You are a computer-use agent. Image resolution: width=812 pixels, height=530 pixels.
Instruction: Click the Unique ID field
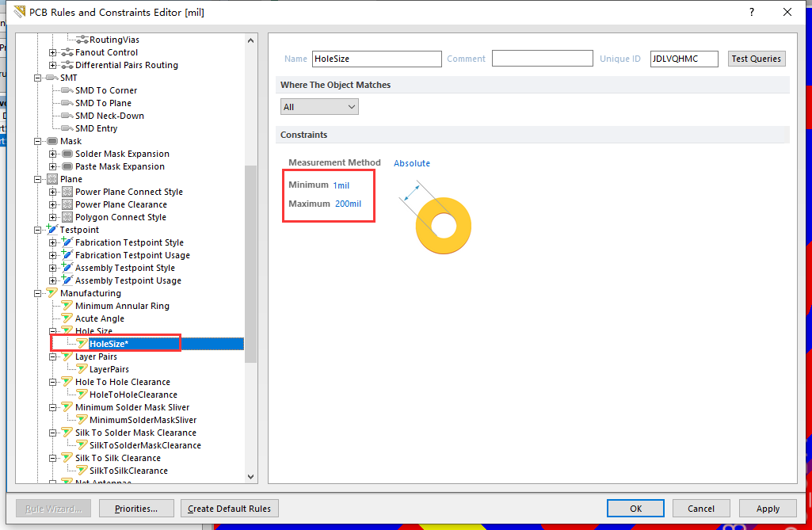point(684,59)
